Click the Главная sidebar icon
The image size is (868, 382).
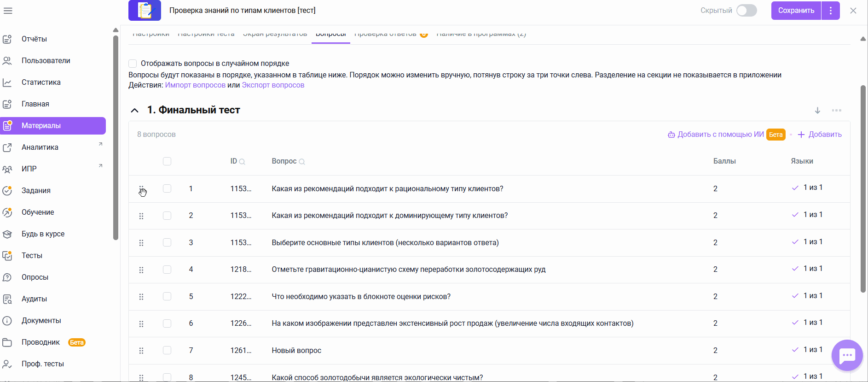click(x=7, y=104)
